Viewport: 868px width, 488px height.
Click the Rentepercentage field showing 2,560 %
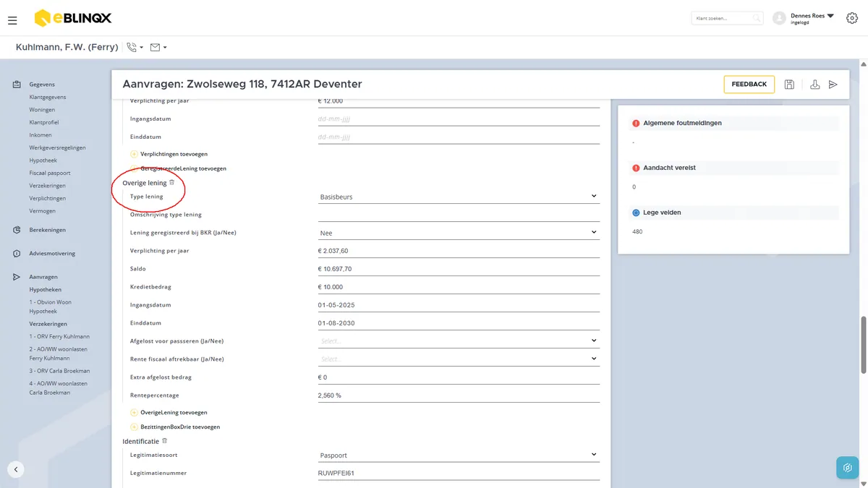tap(459, 395)
